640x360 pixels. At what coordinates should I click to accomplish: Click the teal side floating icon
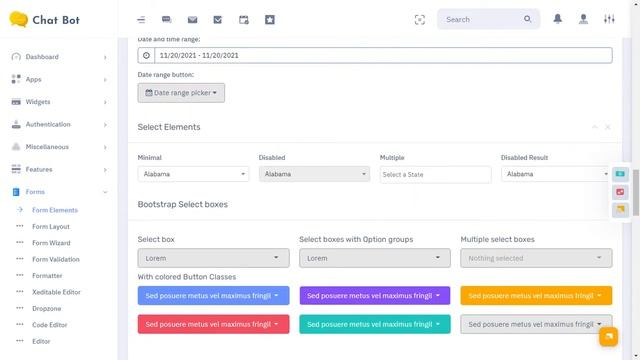[x=620, y=174]
